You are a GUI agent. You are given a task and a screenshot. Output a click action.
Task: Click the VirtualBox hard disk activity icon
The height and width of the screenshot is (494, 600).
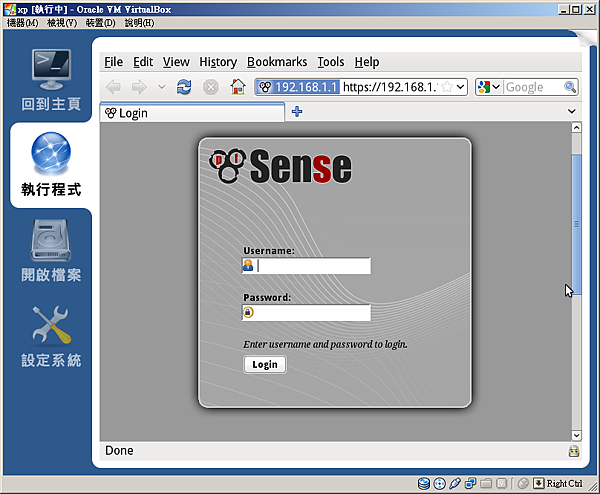pos(424,484)
